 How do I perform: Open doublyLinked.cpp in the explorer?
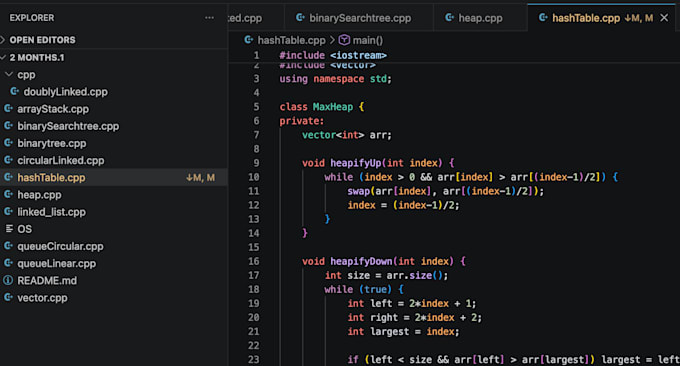click(x=65, y=92)
